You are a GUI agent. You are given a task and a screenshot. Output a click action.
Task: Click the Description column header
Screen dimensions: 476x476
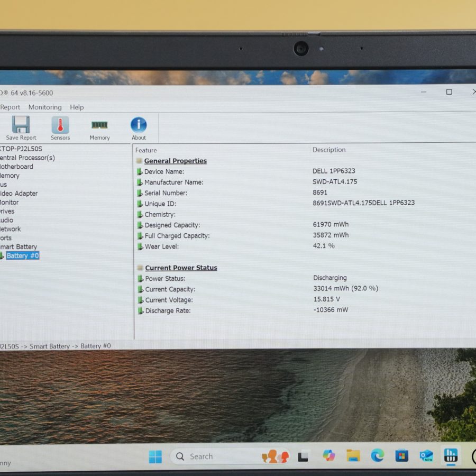click(x=329, y=150)
